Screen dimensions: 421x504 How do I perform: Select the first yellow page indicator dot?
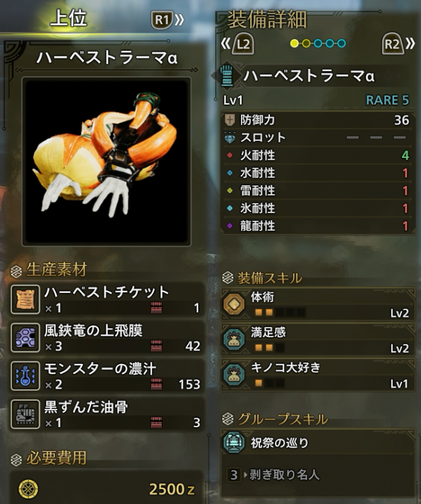294,43
